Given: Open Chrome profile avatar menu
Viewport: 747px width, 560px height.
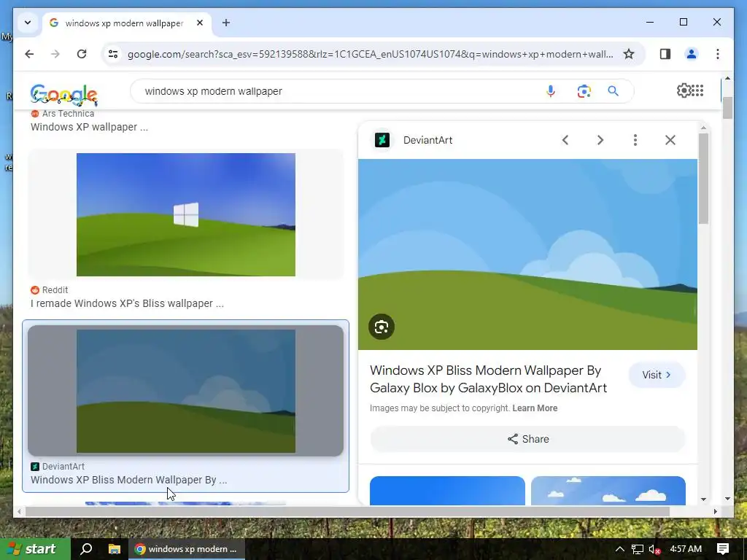Looking at the screenshot, I should (692, 54).
